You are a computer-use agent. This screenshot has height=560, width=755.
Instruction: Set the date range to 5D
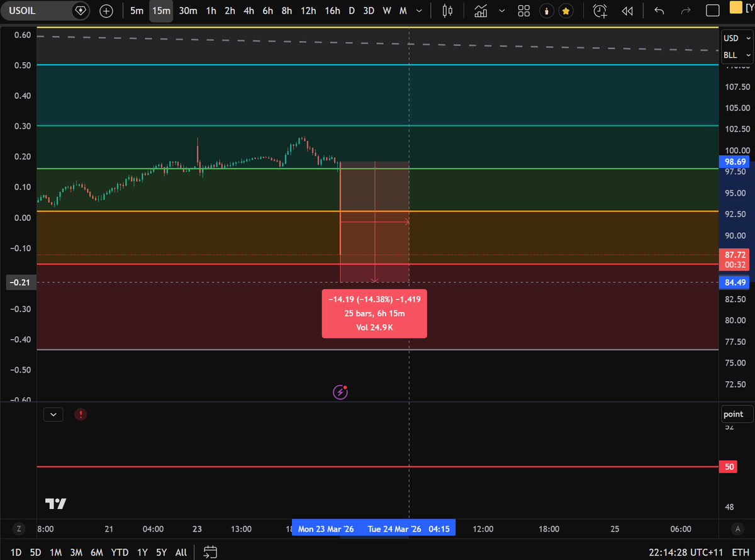coord(35,552)
